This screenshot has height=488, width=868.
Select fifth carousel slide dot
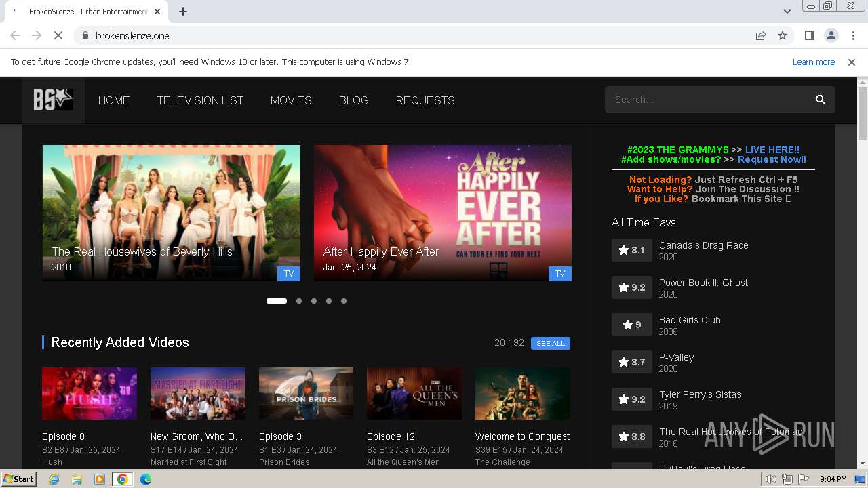[344, 301]
